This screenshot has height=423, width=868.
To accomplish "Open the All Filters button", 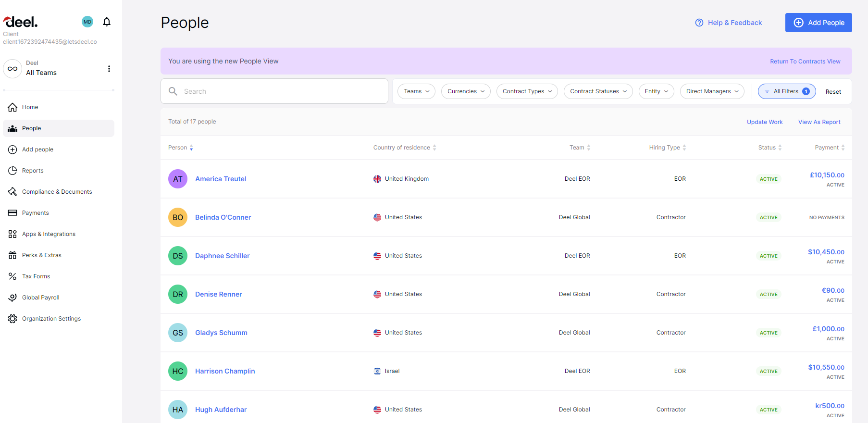I will (x=786, y=91).
